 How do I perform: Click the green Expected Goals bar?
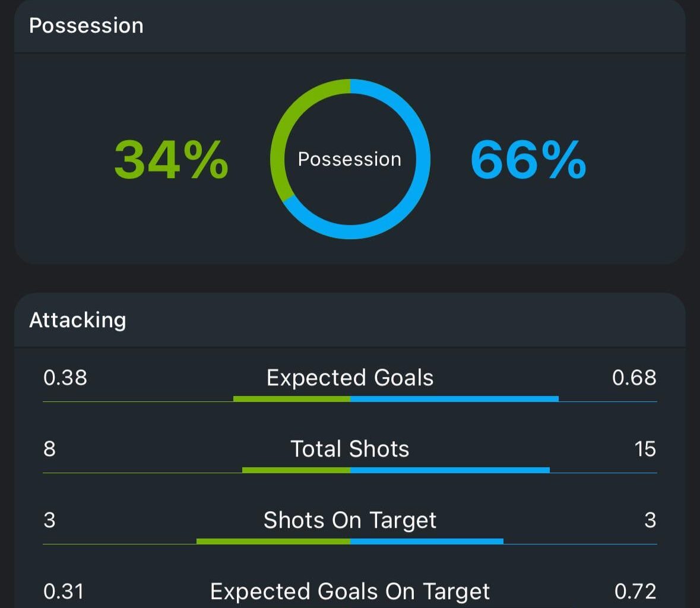pos(292,398)
